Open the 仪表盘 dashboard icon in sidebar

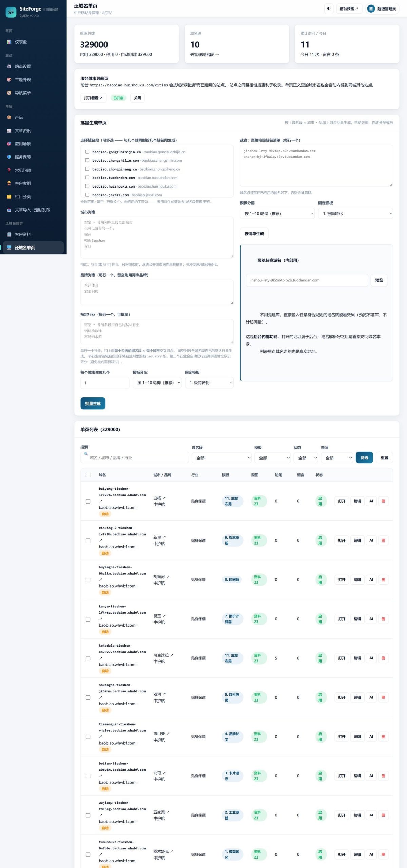[x=9, y=42]
